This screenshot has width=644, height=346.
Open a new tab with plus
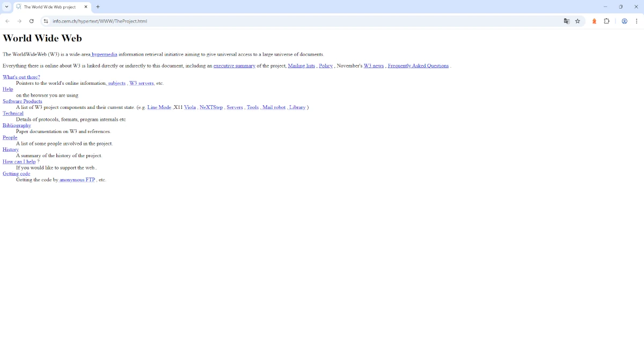point(98,7)
